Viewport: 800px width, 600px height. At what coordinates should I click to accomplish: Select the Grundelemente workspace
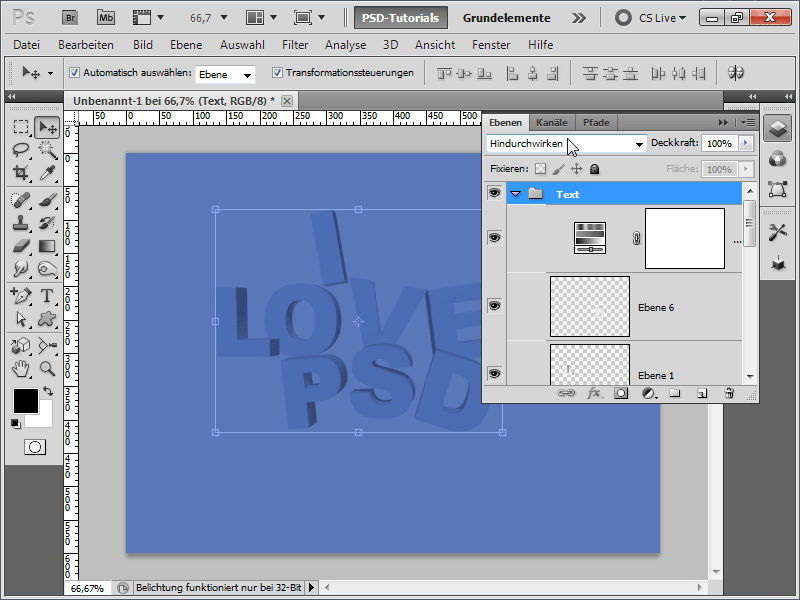point(506,18)
